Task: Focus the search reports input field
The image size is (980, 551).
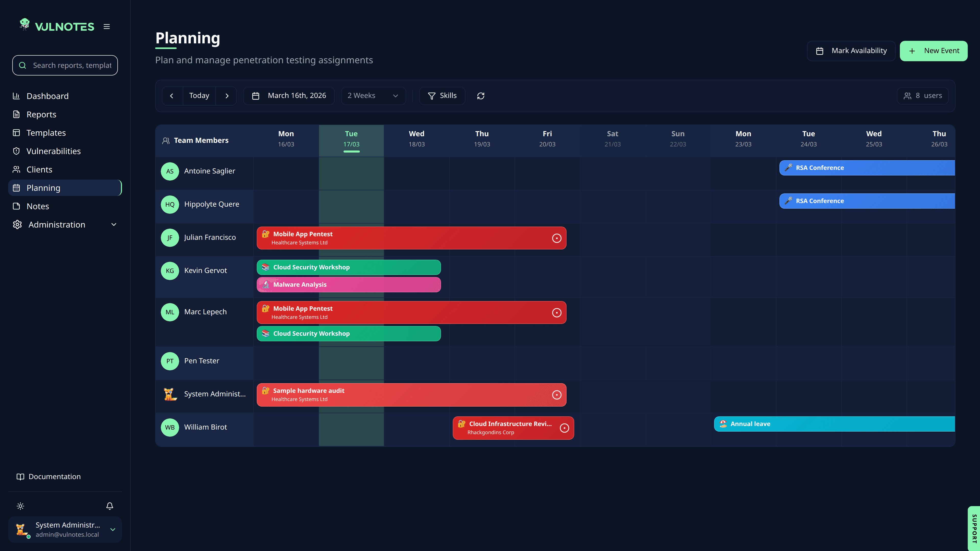Action: pos(65,65)
